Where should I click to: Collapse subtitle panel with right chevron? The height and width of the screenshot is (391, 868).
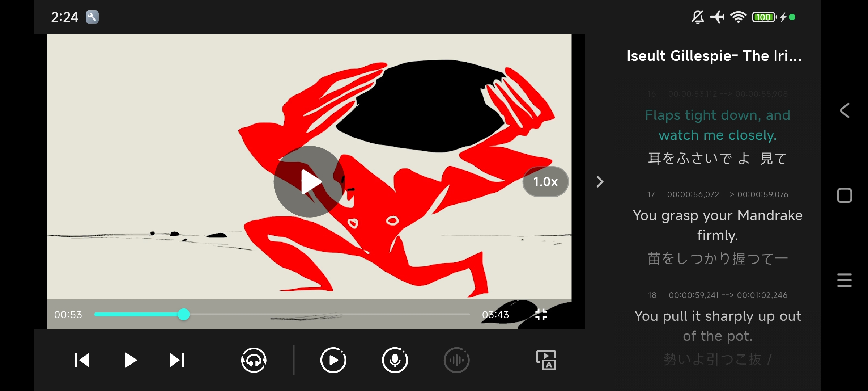(600, 182)
